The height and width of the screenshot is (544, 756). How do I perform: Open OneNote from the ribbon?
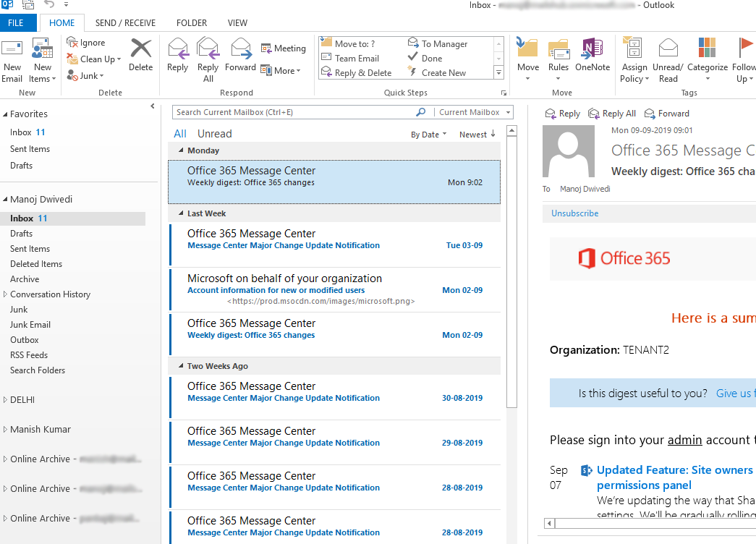(592, 51)
